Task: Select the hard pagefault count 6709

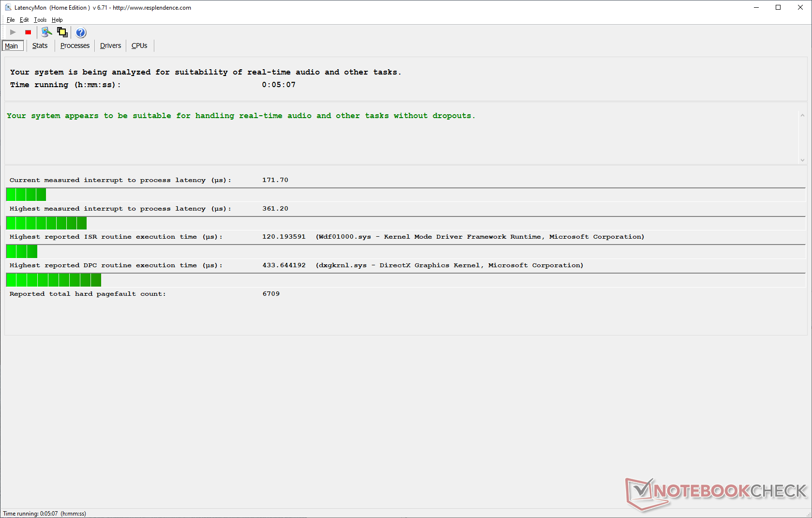Action: 271,294
